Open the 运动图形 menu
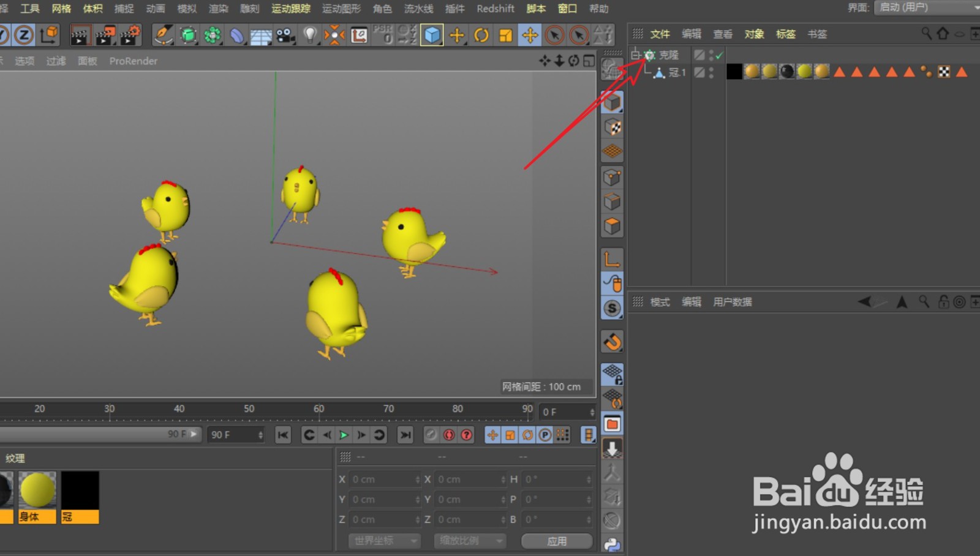Image resolution: width=980 pixels, height=556 pixels. (341, 9)
